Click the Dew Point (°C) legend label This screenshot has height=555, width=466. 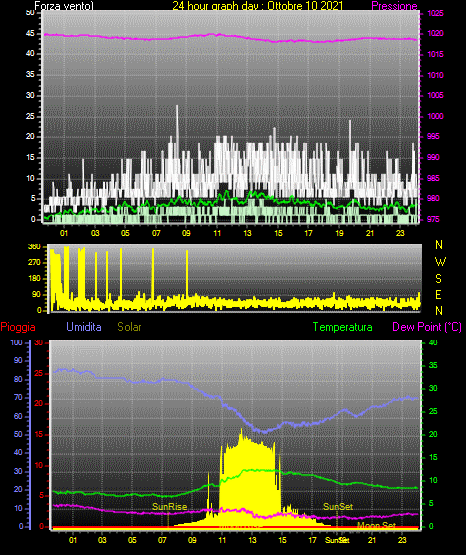[427, 327]
